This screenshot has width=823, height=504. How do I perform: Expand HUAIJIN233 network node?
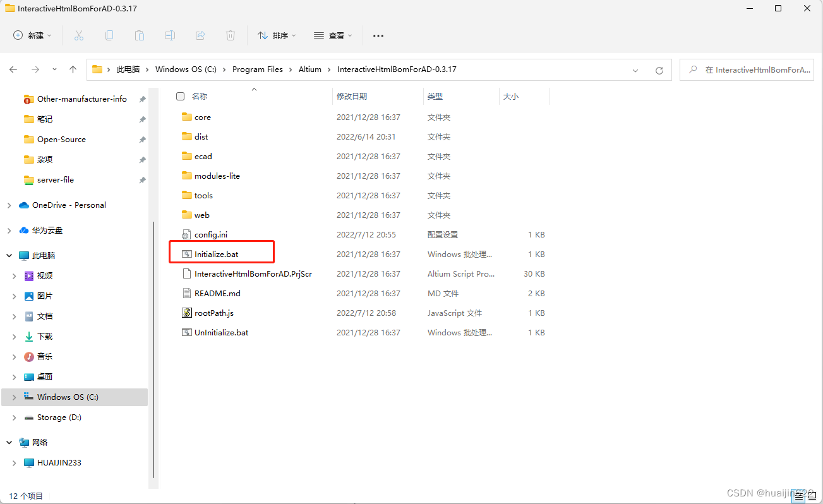point(15,463)
